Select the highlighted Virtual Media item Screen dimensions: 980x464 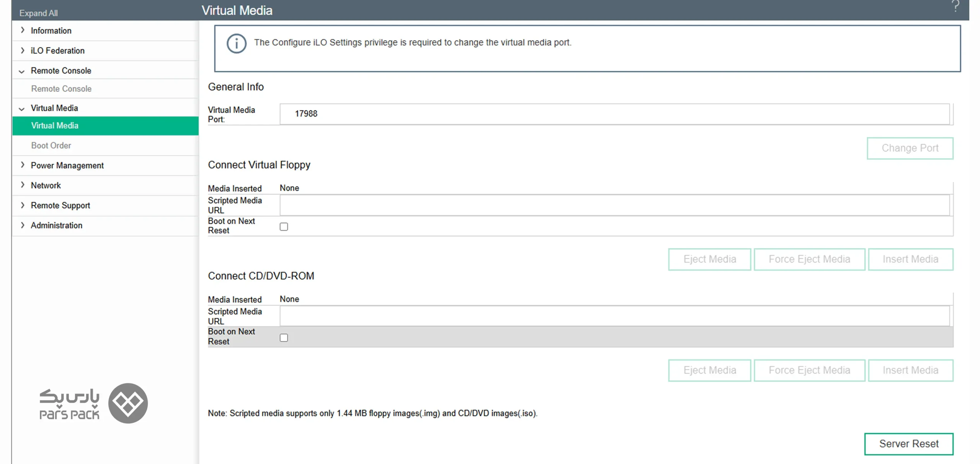(x=105, y=126)
